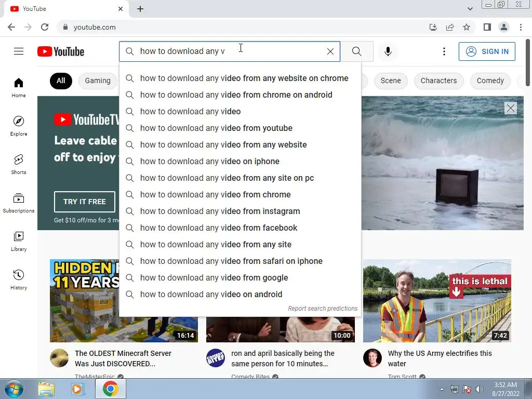Image resolution: width=532 pixels, height=399 pixels.
Task: Click TheMisterEpic channel avatar
Action: 59,357
